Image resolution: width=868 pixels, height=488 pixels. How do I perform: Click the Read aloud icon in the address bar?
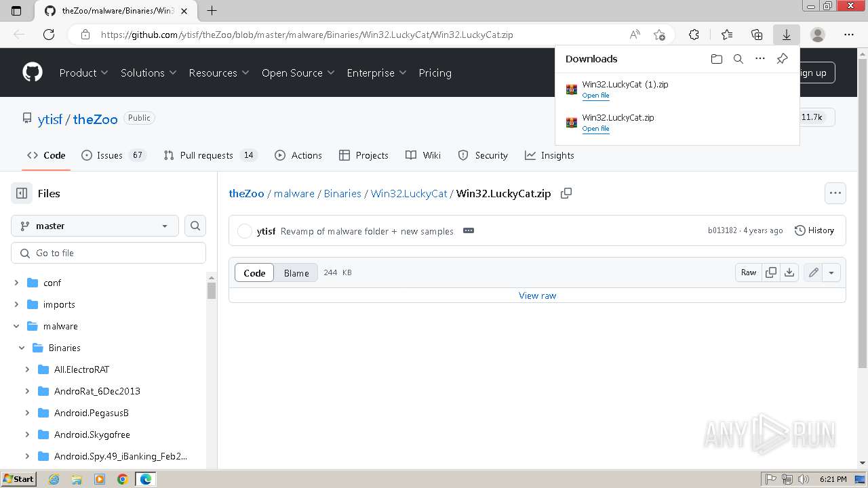tap(635, 35)
